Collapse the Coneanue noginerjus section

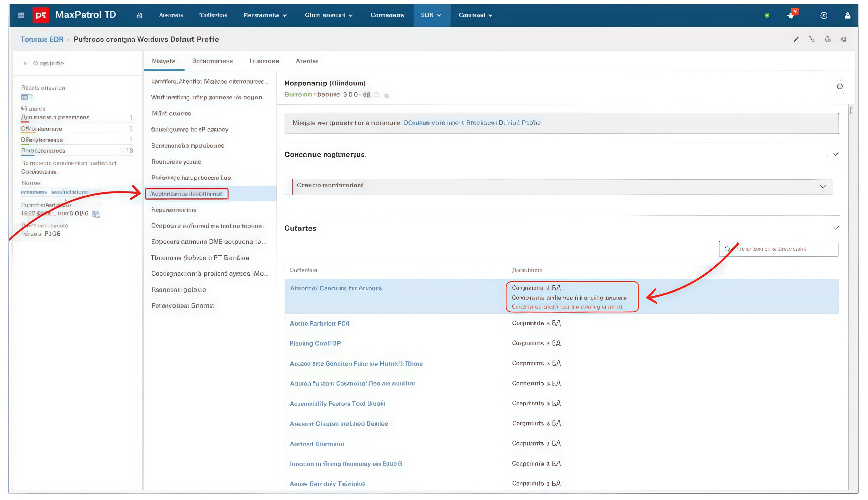click(836, 154)
